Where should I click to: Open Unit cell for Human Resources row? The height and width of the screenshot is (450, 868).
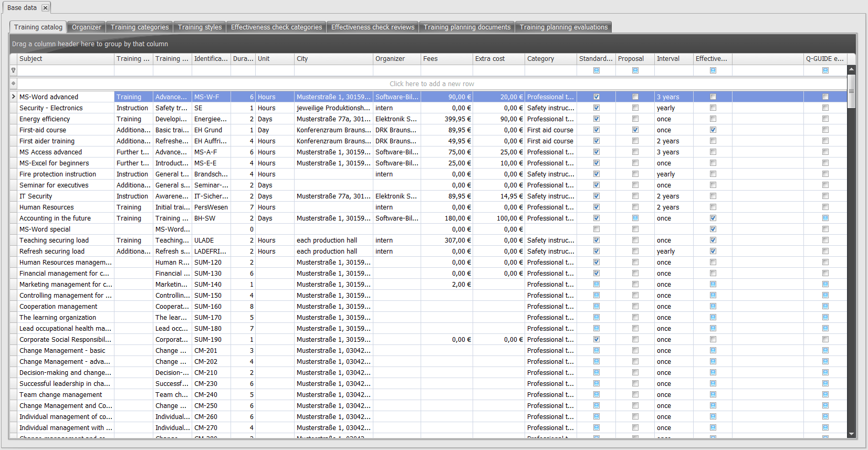274,207
